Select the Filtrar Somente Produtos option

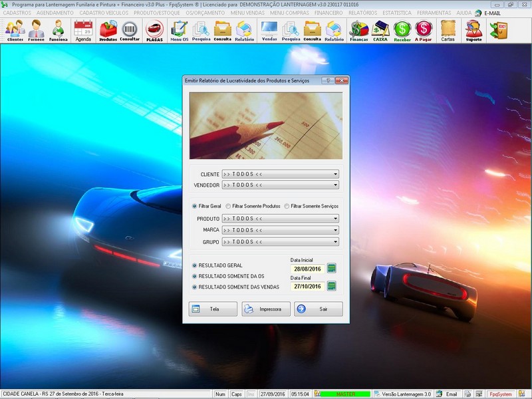[x=228, y=206]
